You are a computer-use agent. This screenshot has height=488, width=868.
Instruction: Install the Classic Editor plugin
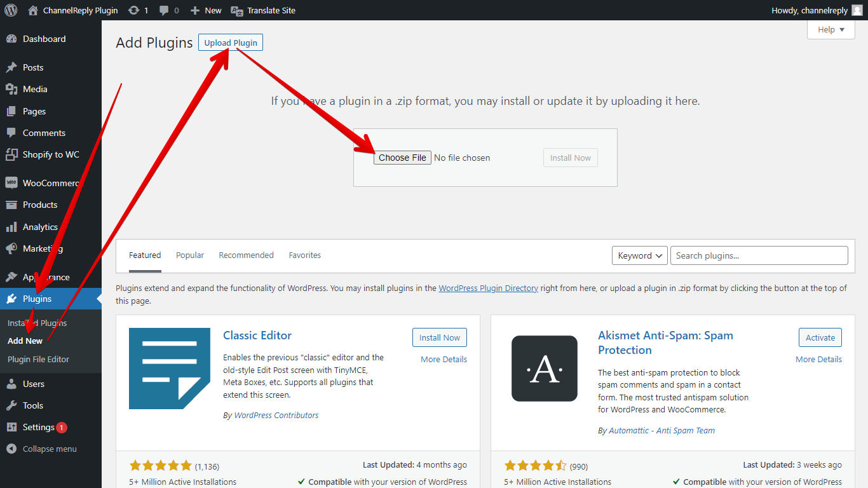click(440, 337)
